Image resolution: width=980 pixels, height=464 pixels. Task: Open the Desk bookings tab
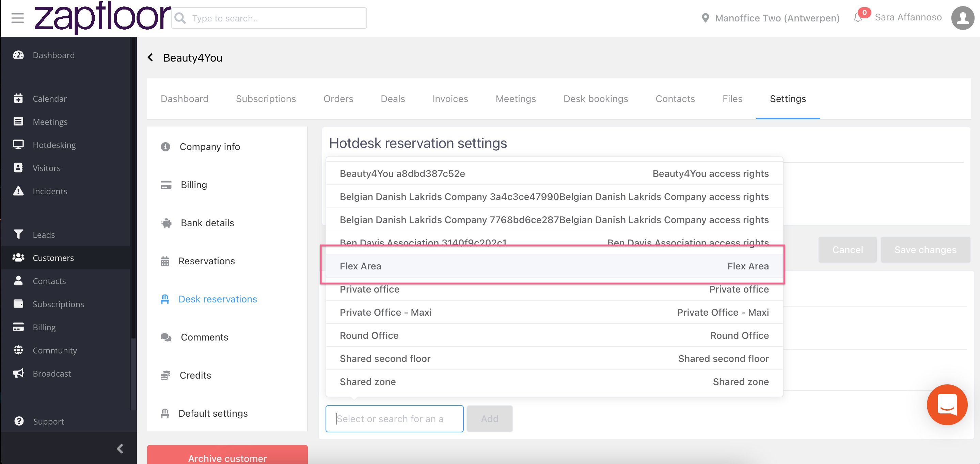tap(595, 99)
